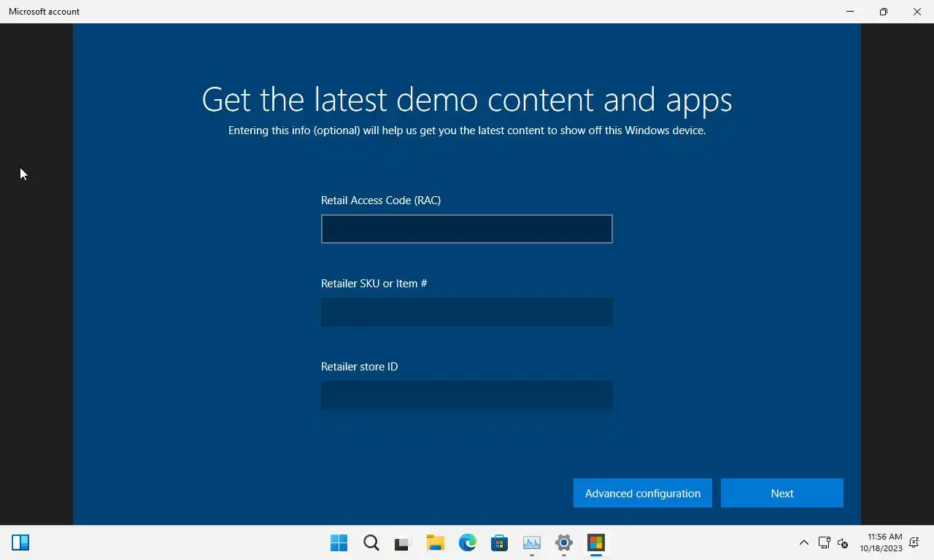The height and width of the screenshot is (560, 934).
Task: Open the network status tray icon
Action: point(825,542)
